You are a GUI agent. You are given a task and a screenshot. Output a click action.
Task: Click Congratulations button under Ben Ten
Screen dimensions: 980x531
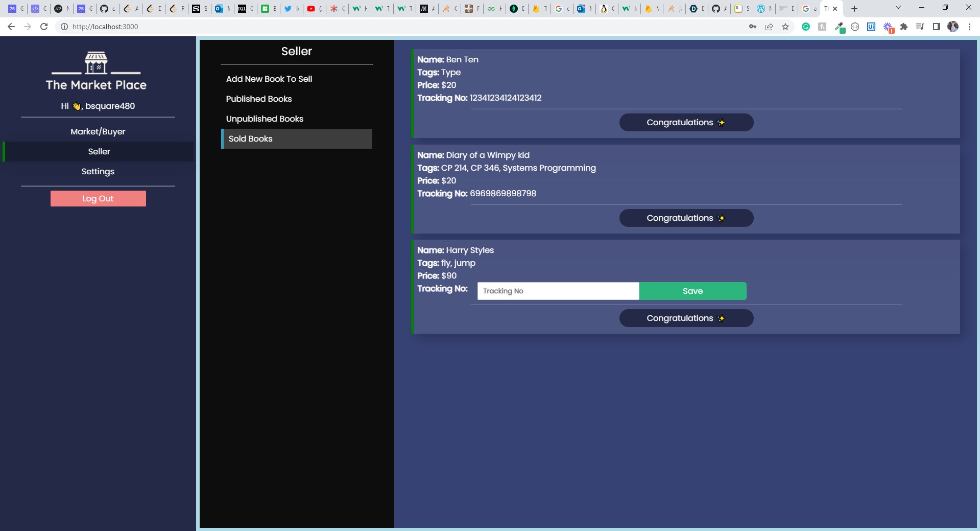pos(686,123)
